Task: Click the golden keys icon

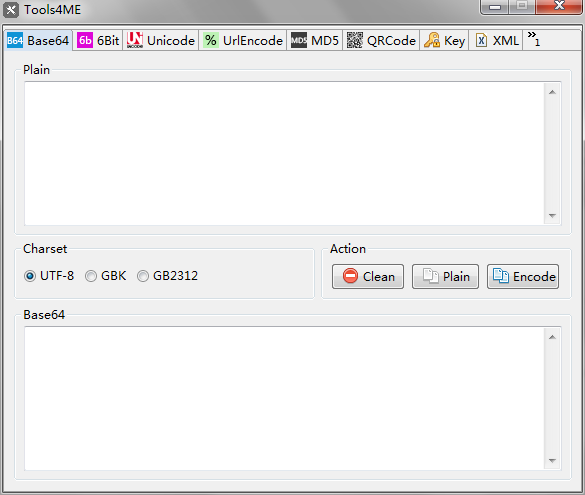Action: 432,40
